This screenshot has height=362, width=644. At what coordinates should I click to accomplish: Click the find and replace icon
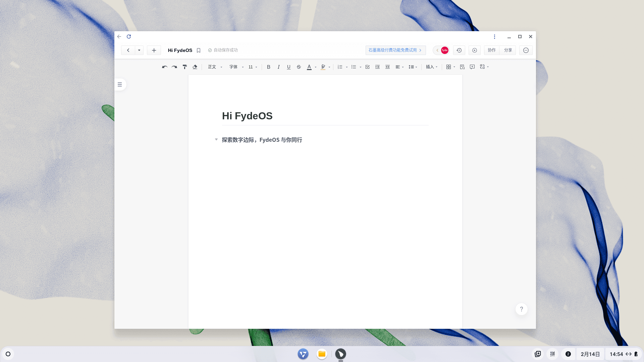462,67
